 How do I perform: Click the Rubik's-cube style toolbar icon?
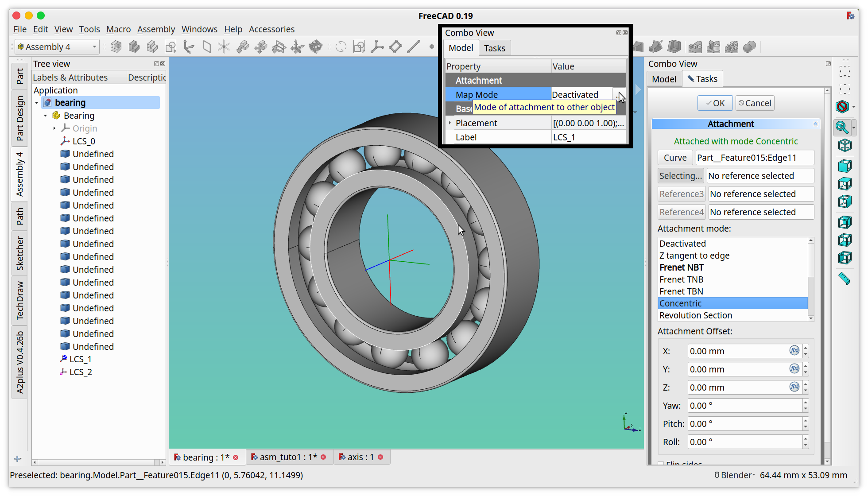pos(316,46)
